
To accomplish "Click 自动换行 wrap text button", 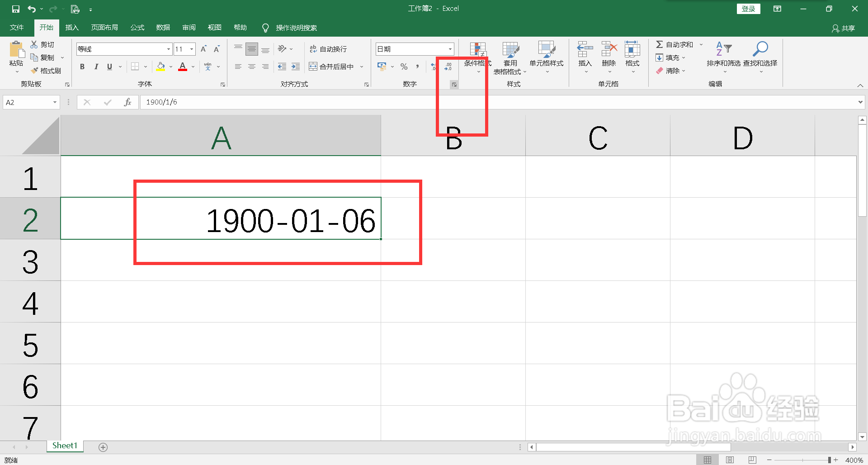I will point(328,49).
